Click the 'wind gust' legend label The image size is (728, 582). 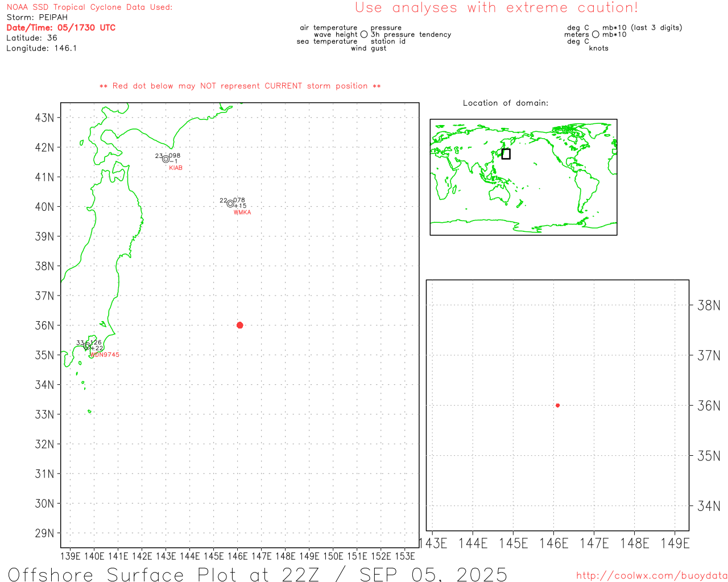369,48
